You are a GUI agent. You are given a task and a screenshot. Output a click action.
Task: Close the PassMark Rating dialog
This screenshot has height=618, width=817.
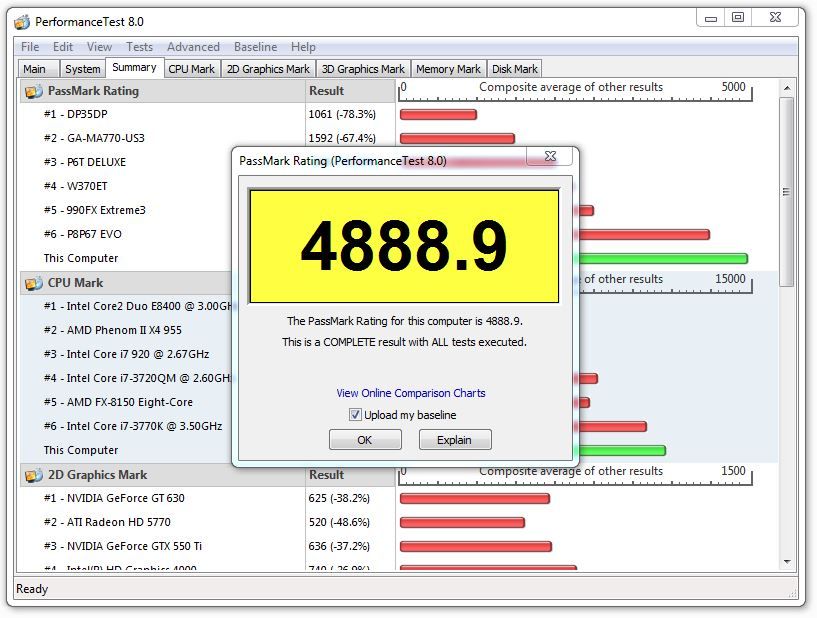tap(550, 156)
